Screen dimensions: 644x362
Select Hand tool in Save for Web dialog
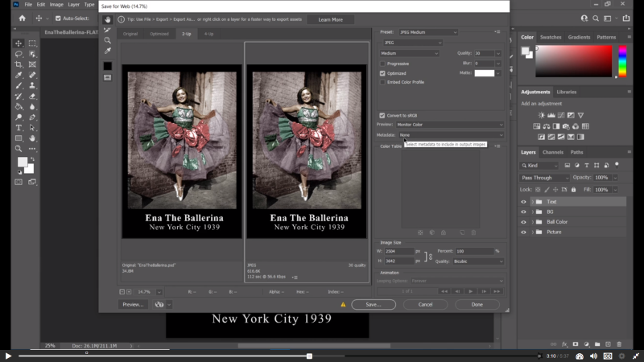coord(108,19)
